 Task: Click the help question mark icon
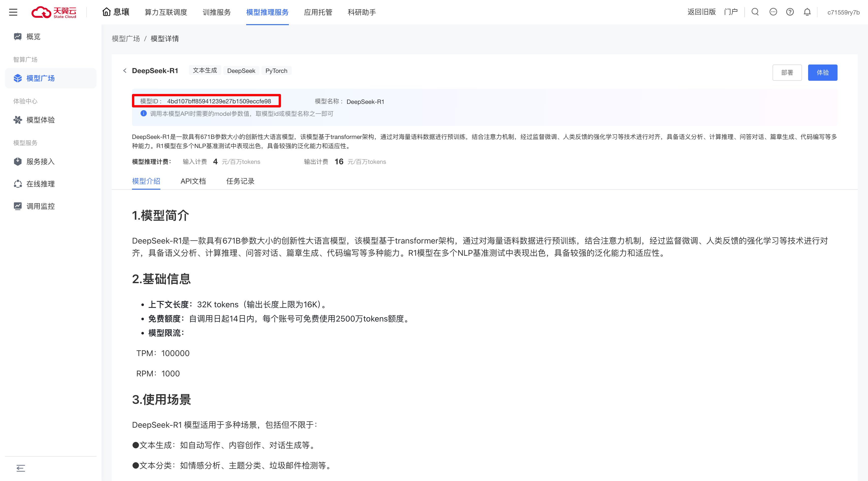[x=790, y=12]
